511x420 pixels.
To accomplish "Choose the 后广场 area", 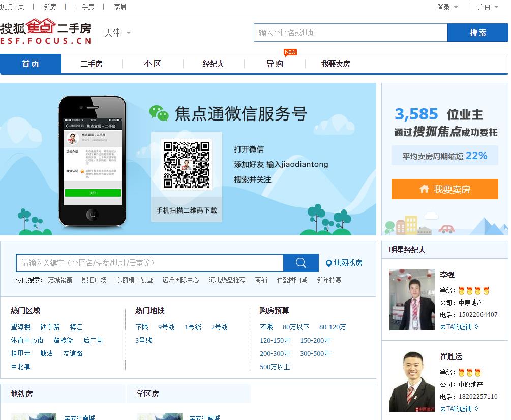I will point(93,341).
